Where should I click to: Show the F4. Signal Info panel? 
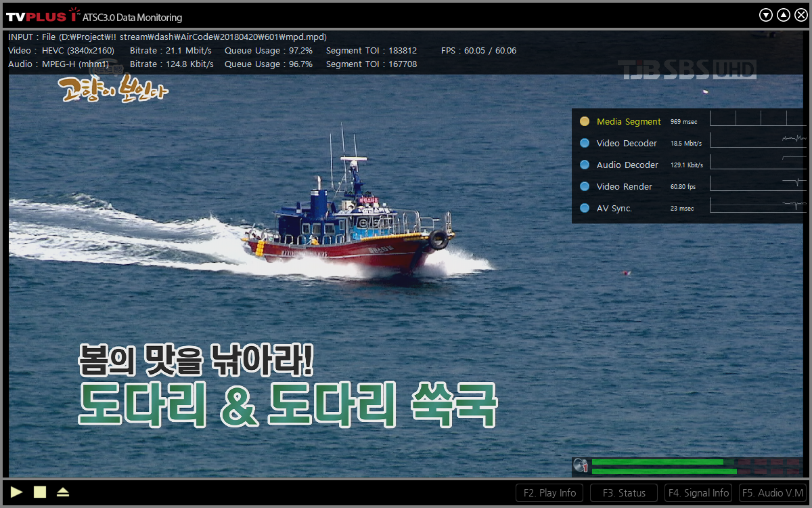click(698, 493)
